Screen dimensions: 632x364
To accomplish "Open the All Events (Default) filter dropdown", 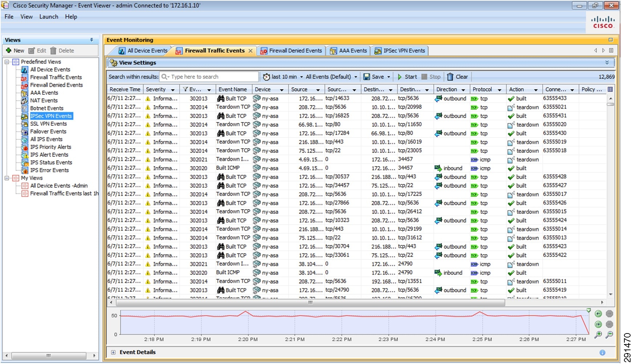I will coord(356,77).
